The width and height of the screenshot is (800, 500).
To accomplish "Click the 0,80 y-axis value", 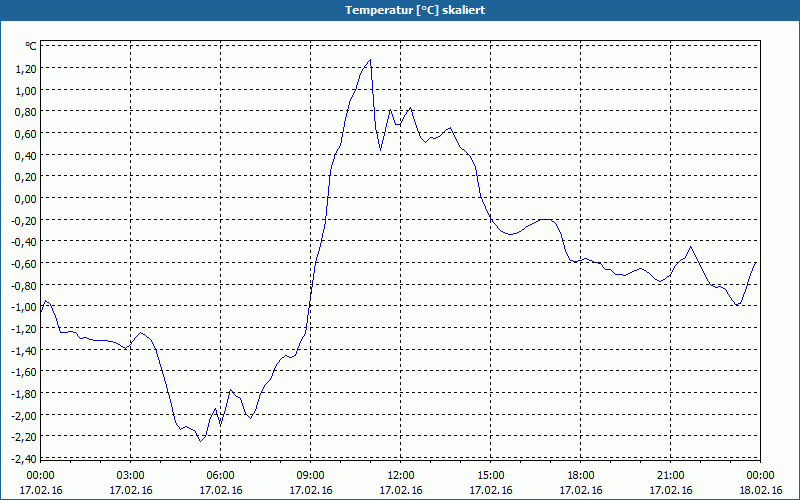I will click(26, 112).
